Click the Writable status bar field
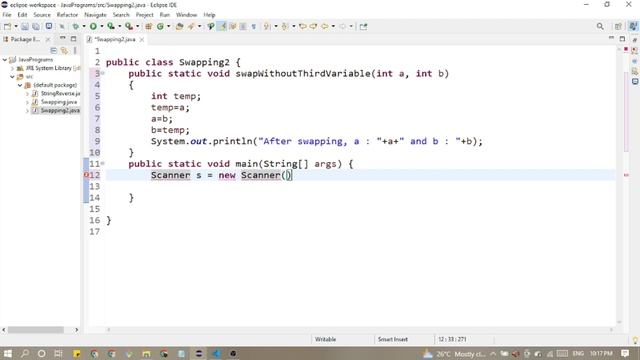Viewport: 640px width, 360px height. tap(325, 339)
